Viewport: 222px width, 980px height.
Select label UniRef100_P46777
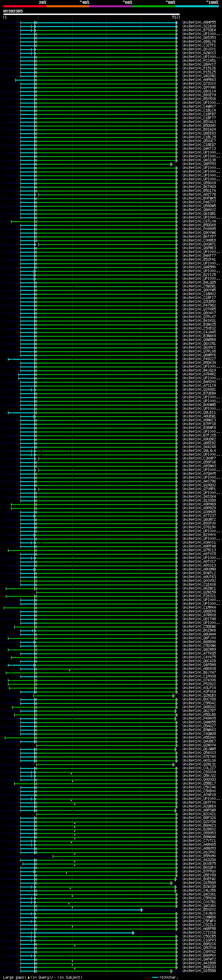point(199,202)
